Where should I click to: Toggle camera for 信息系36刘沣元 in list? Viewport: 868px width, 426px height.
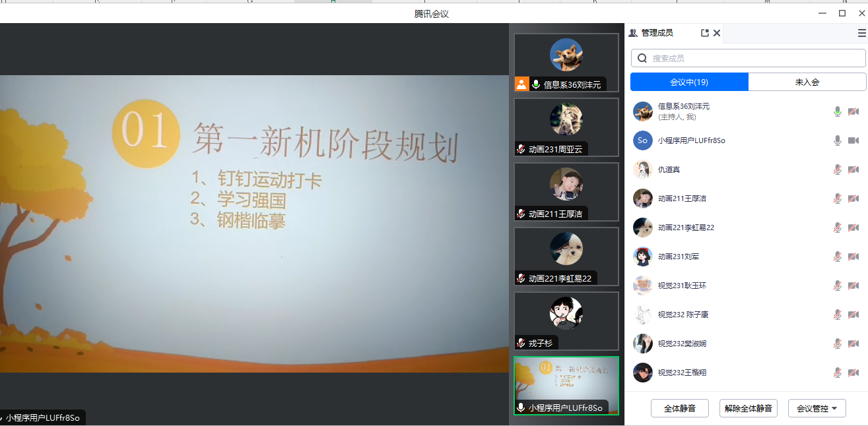[x=853, y=111]
